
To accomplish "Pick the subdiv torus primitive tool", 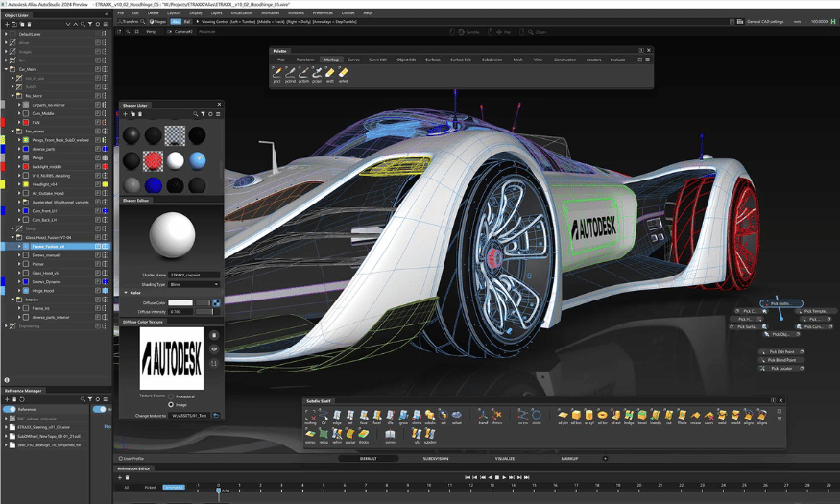I will [x=602, y=415].
